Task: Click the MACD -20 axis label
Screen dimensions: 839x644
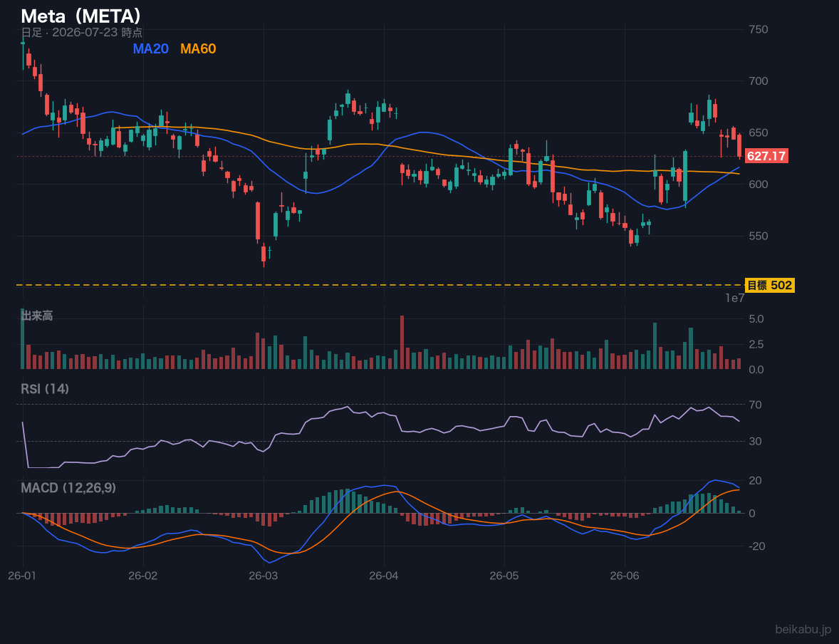Action: click(x=757, y=546)
